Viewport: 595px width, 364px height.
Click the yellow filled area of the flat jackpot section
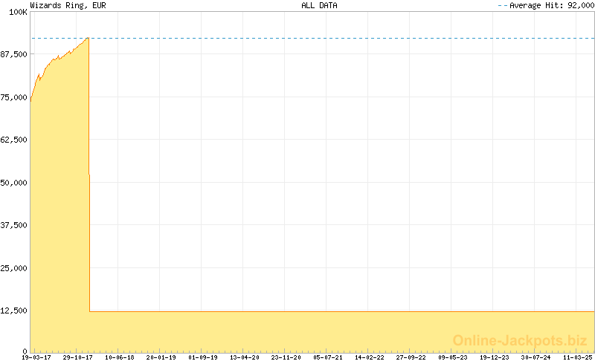point(335,331)
